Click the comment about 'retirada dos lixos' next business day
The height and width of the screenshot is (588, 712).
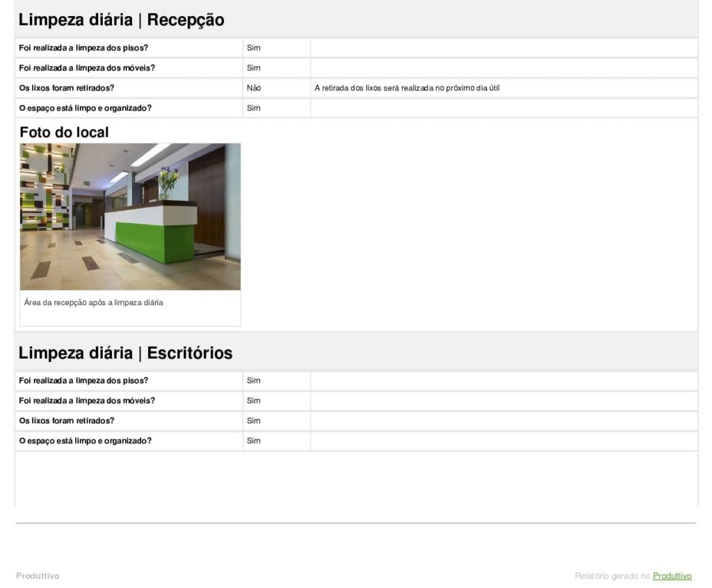(407, 88)
